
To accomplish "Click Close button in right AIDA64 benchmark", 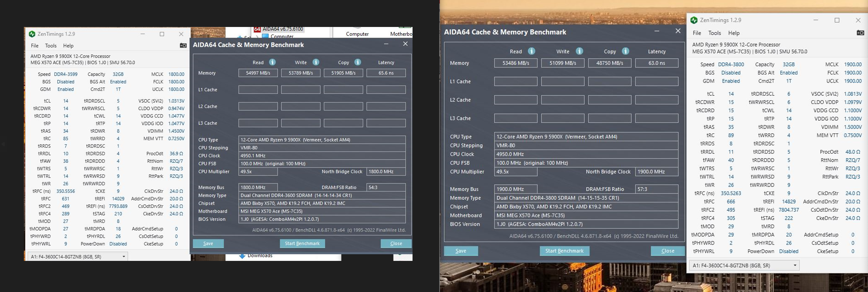I will (x=668, y=251).
